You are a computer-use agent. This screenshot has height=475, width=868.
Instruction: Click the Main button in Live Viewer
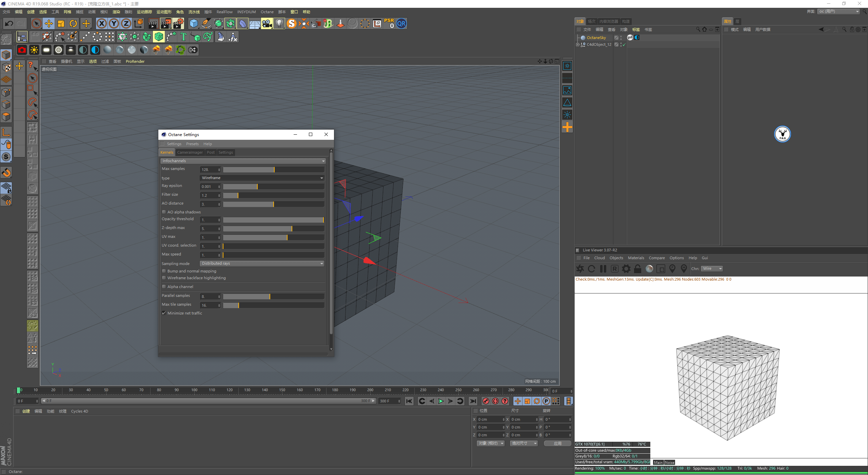pos(658,462)
